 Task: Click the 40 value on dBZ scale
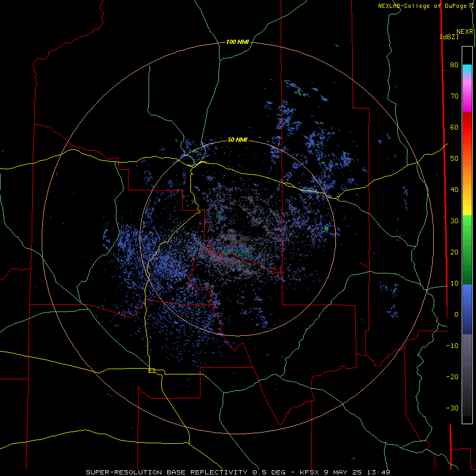pos(454,190)
